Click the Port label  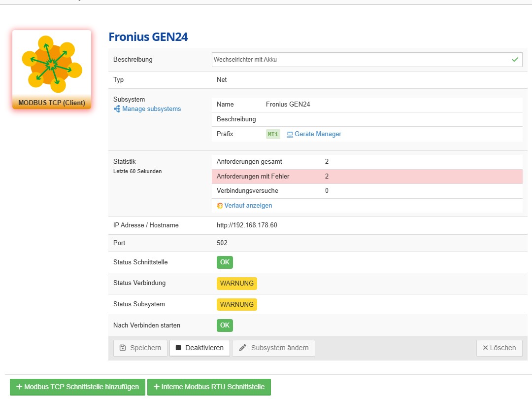click(119, 243)
